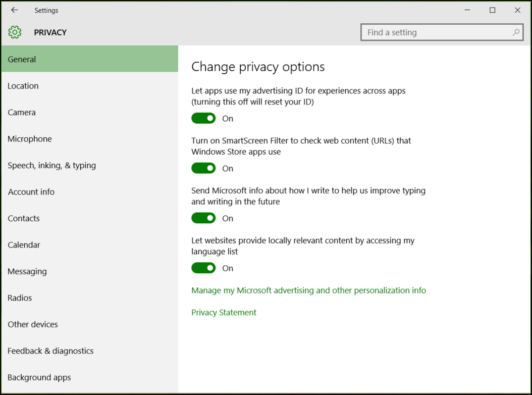Click the back arrow
Viewport: 532px width, 395px height.
(x=14, y=10)
